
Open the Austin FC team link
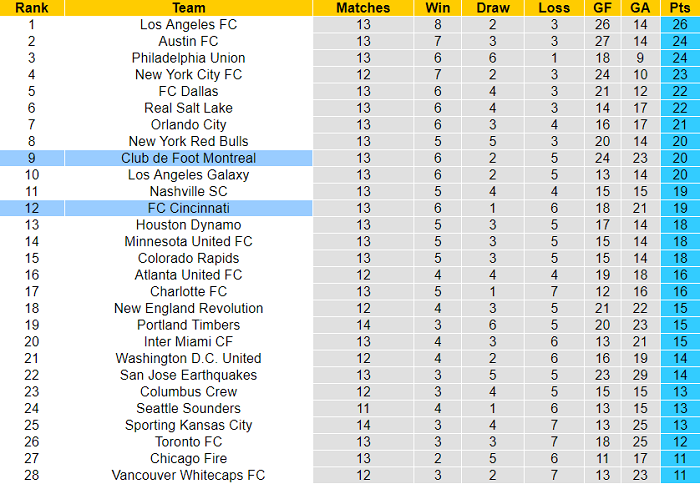188,41
